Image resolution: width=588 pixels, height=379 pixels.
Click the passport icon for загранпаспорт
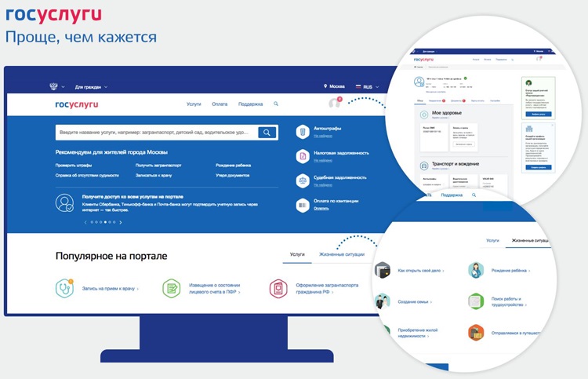coord(278,288)
